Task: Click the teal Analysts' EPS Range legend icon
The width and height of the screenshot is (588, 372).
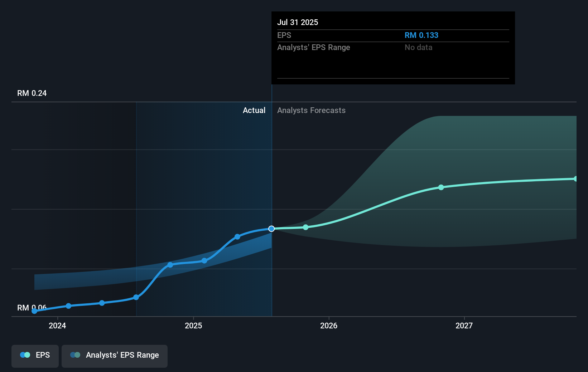Action: tap(75, 354)
